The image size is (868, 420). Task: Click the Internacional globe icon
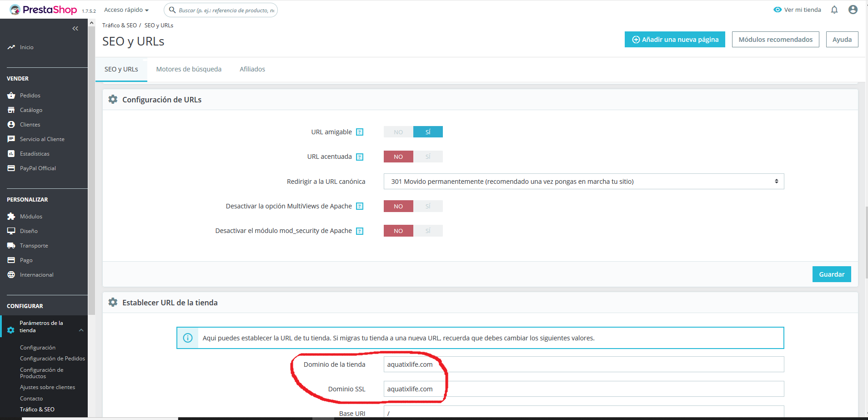11,274
